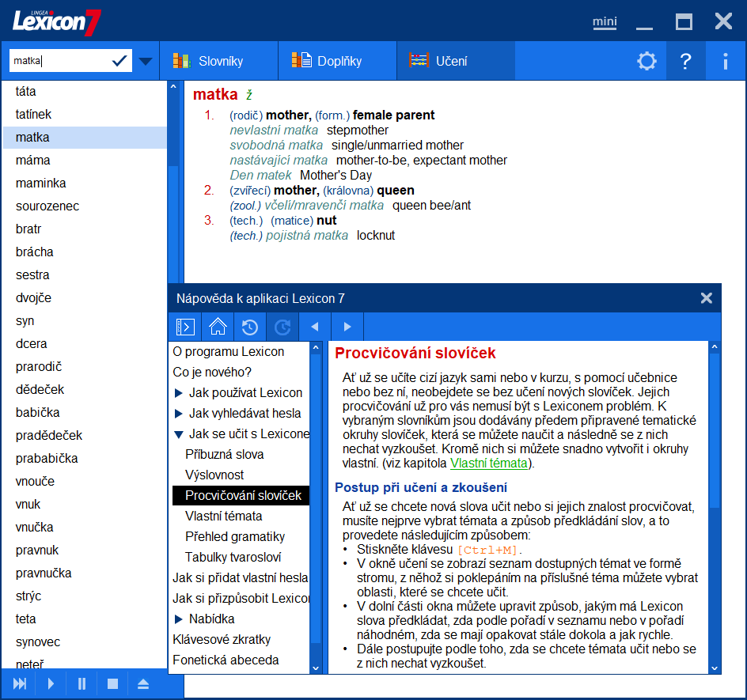The width and height of the screenshot is (747, 700).
Task: Close the Nápověda help panel
Action: coord(707,298)
